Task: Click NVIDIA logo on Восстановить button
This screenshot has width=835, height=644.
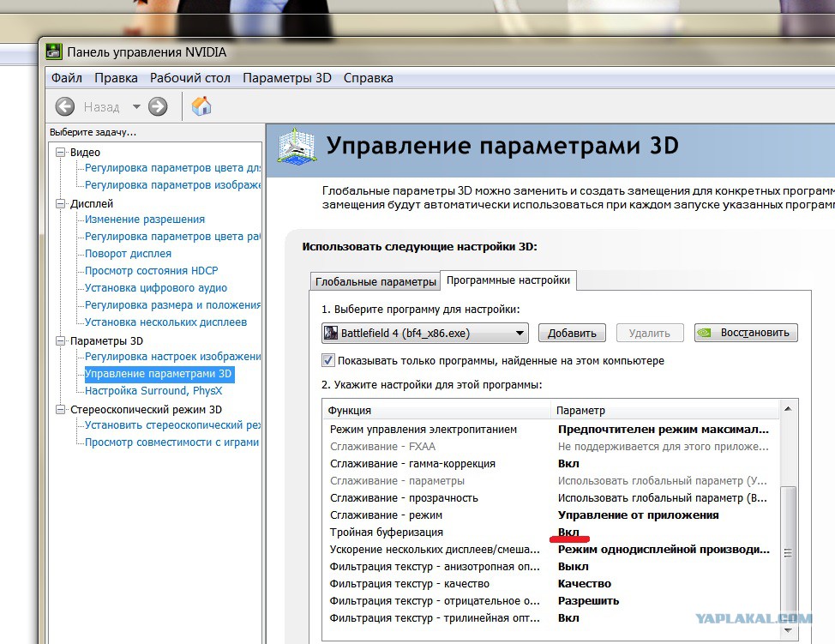Action: [705, 333]
